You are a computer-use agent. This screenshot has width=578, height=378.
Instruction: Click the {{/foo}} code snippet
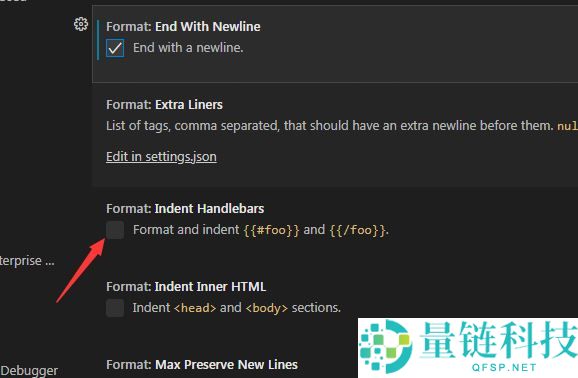click(x=358, y=230)
